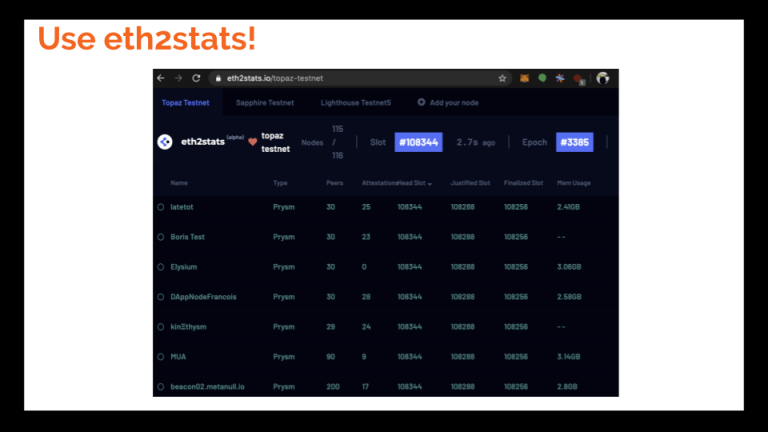Screen dimensions: 768x432
Task: Click the topaz testnet label
Action: (x=275, y=142)
